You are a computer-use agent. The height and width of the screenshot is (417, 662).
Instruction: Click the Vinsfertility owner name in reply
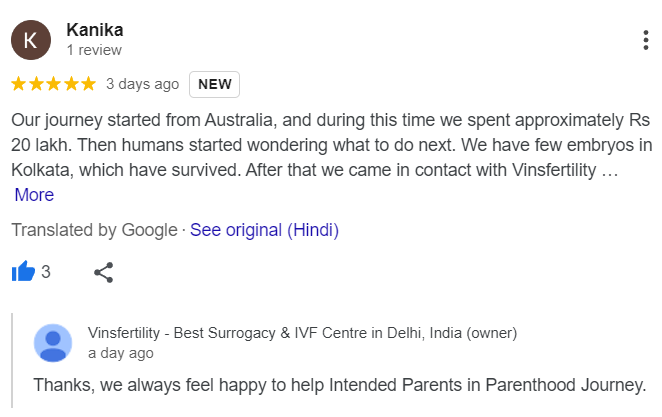click(x=302, y=333)
